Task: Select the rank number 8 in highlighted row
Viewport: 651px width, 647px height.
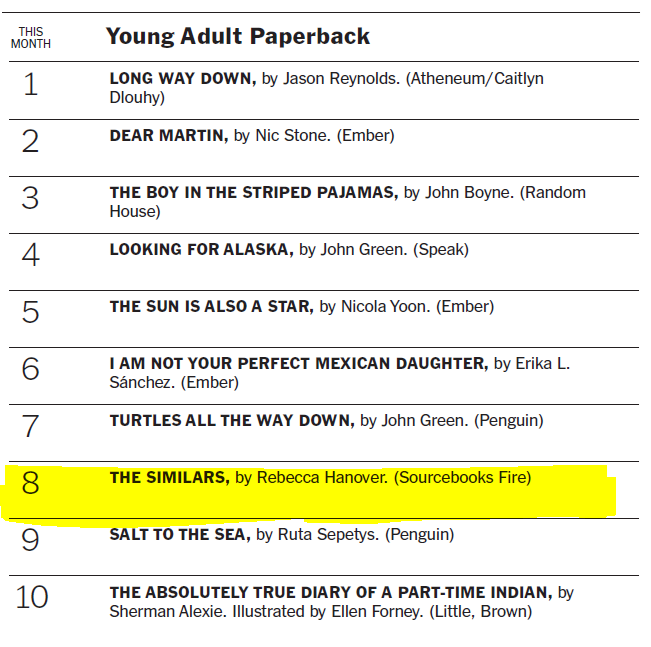Action: 31,484
